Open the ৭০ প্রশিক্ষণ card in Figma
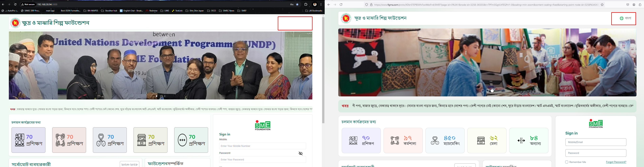This screenshot has height=167, width=644. tap(361, 141)
